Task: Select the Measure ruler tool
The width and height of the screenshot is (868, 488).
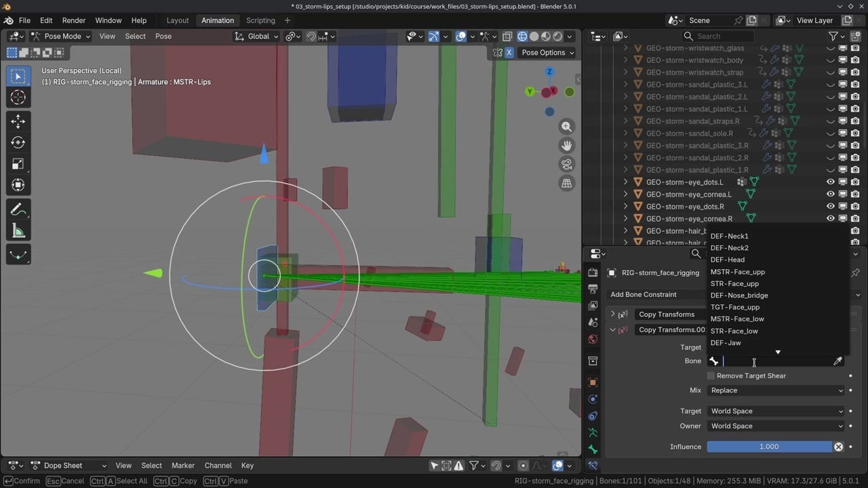Action: [x=18, y=232]
